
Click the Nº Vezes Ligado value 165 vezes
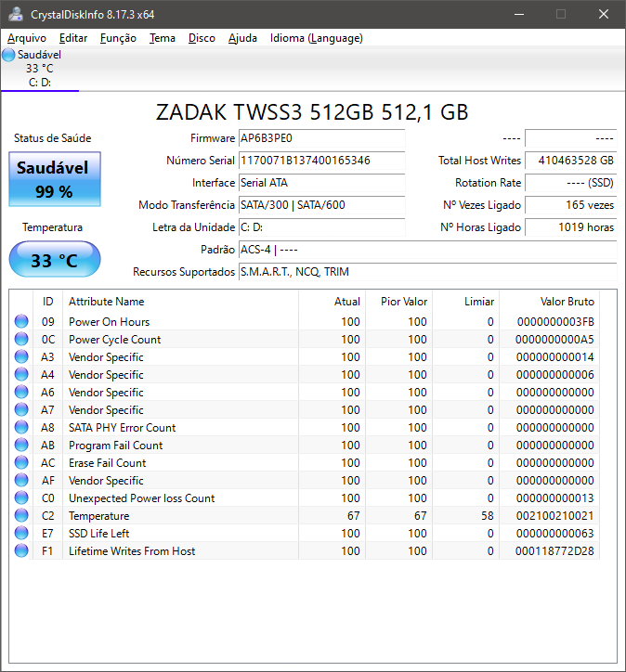[570, 205]
